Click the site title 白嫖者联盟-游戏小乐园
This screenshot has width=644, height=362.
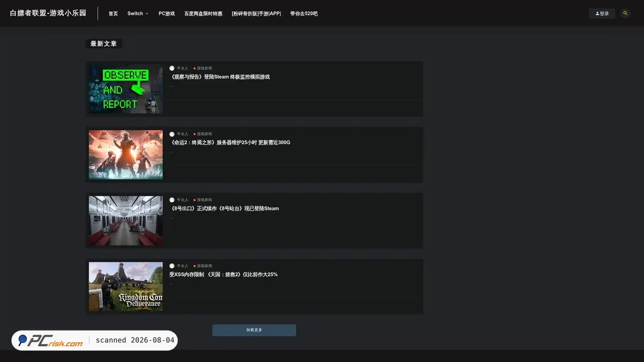click(48, 13)
